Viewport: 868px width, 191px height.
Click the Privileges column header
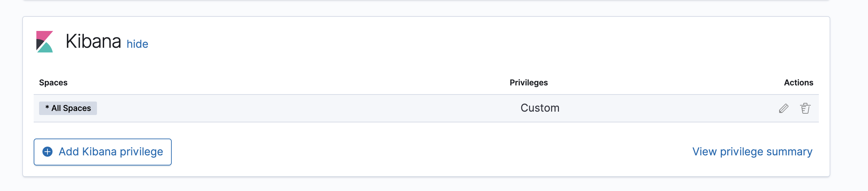tap(528, 82)
